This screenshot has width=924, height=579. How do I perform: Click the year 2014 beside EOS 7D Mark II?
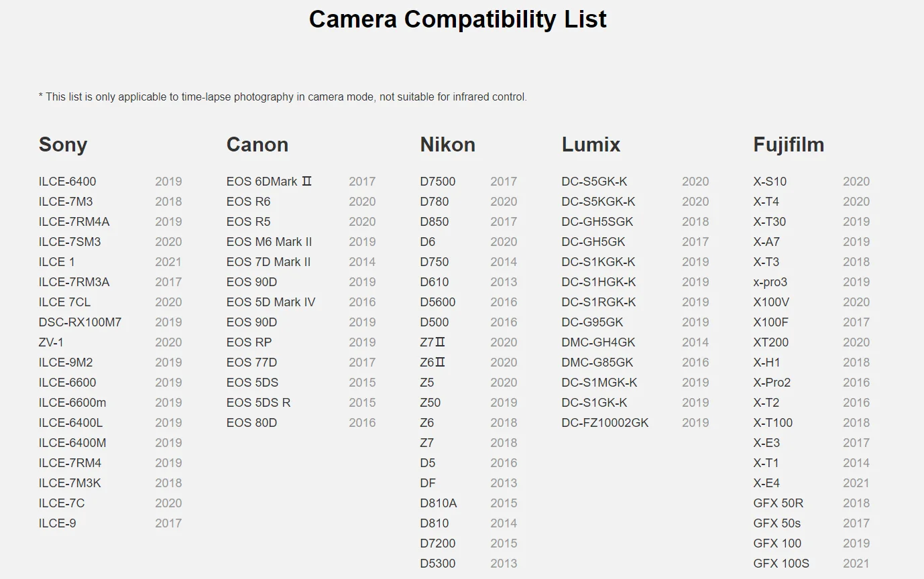coord(362,262)
